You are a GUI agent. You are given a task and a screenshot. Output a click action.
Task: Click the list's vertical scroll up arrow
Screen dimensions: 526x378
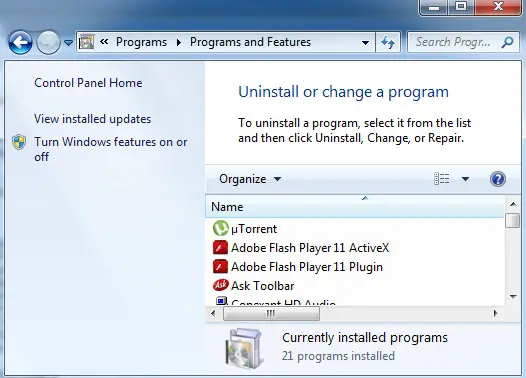tap(513, 204)
